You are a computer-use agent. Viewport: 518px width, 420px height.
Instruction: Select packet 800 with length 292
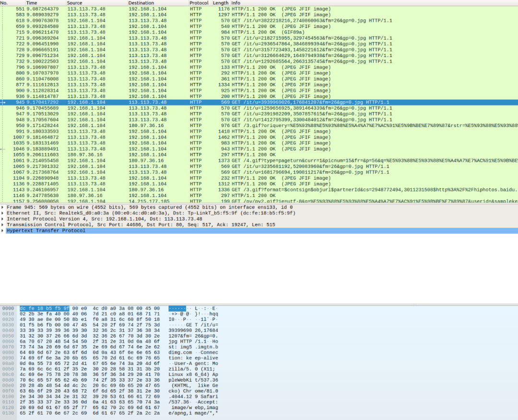(x=259, y=73)
